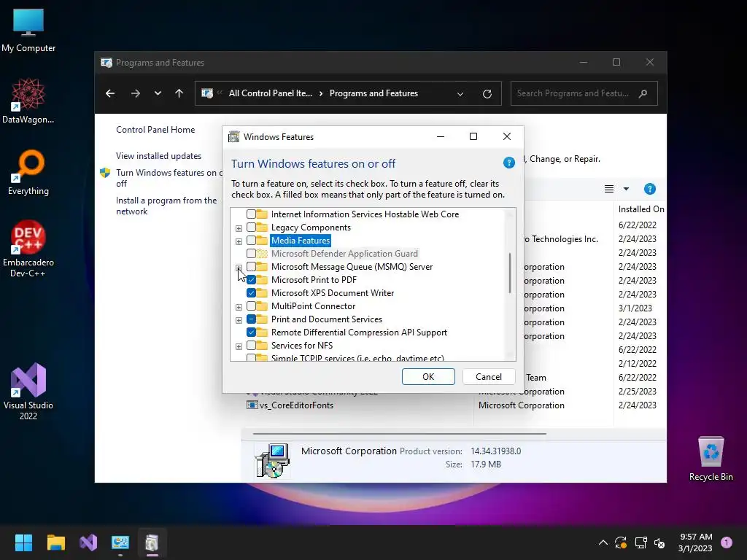
Task: Click the Programs and Features breadcrumb
Action: (373, 93)
